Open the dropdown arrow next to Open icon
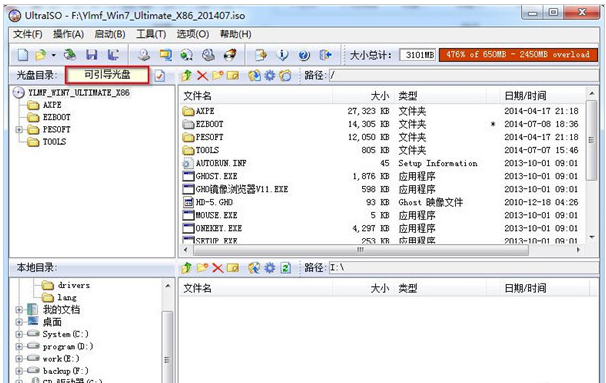 (x=53, y=55)
